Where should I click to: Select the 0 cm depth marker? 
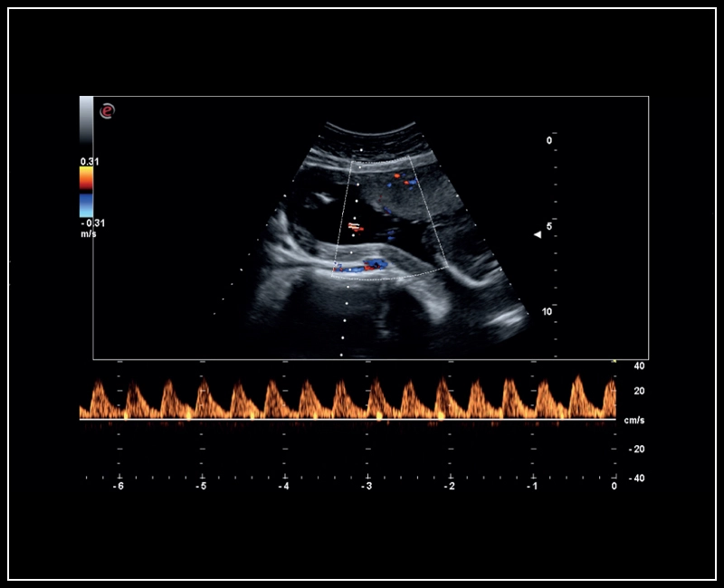coord(548,140)
